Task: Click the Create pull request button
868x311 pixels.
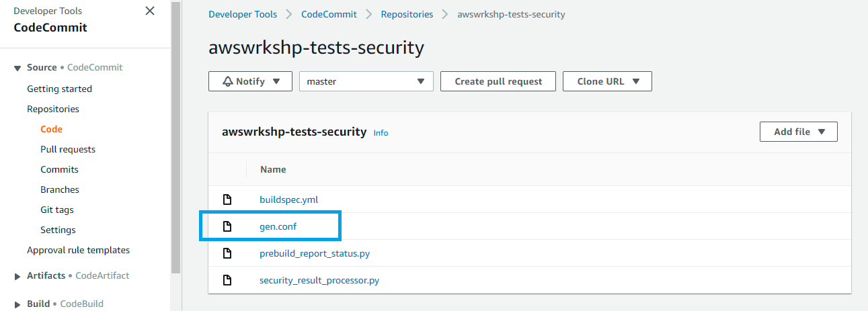Action: 498,81
